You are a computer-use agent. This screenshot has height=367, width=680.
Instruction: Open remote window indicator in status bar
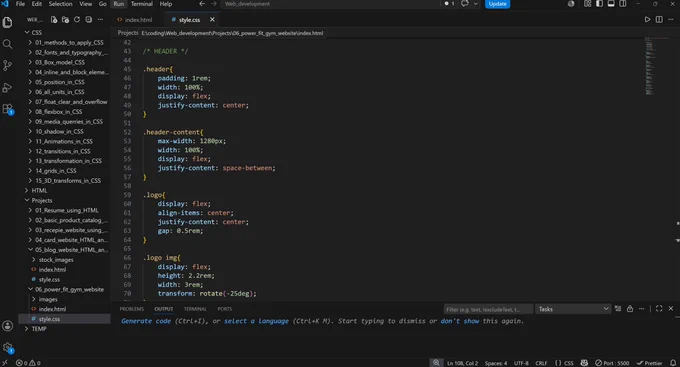pyautogui.click(x=5, y=363)
